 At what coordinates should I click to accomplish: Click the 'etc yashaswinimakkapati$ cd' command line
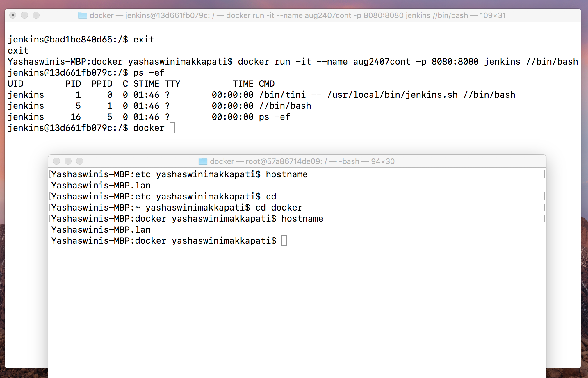pyautogui.click(x=164, y=197)
